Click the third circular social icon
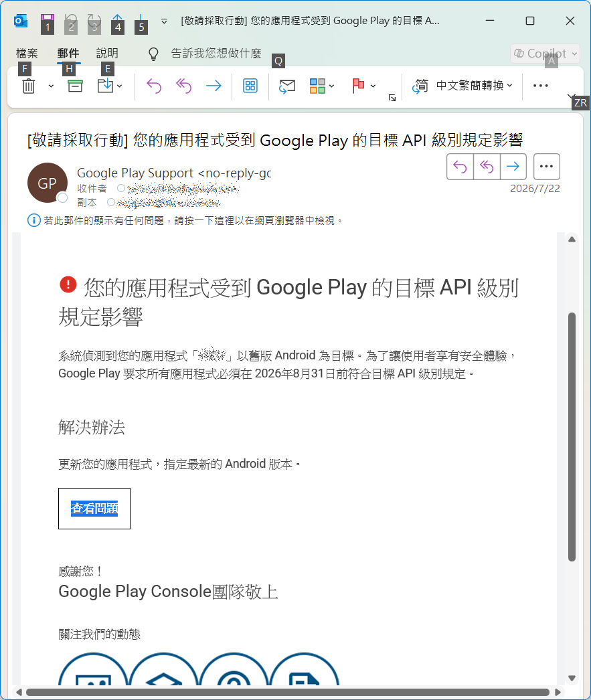 click(234, 669)
